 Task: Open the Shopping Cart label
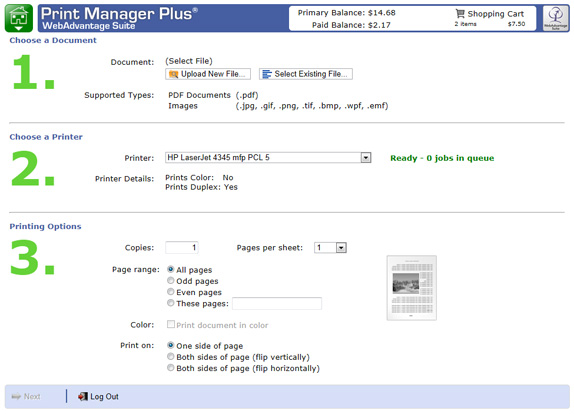tap(496, 14)
